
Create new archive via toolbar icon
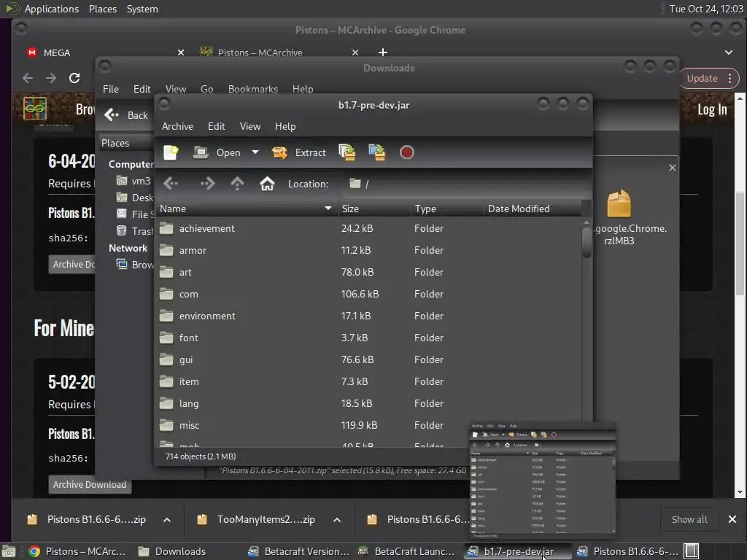[171, 152]
